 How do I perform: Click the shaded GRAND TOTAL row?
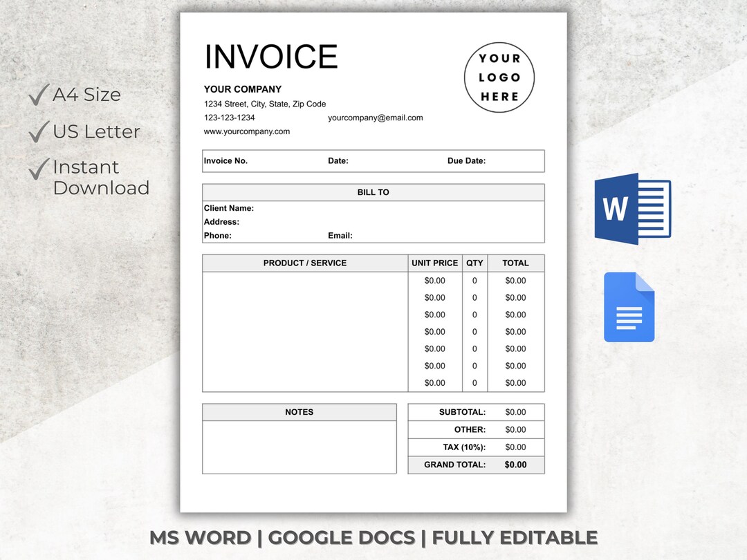tap(476, 465)
